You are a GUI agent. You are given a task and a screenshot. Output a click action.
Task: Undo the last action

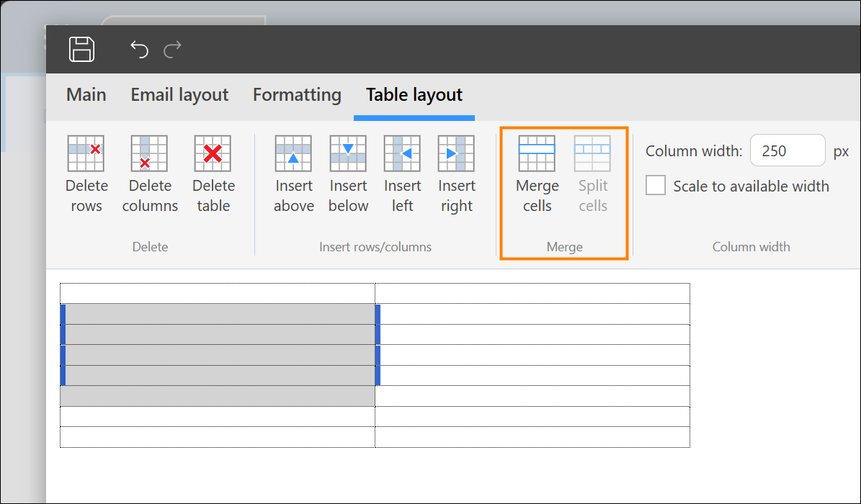point(140,50)
